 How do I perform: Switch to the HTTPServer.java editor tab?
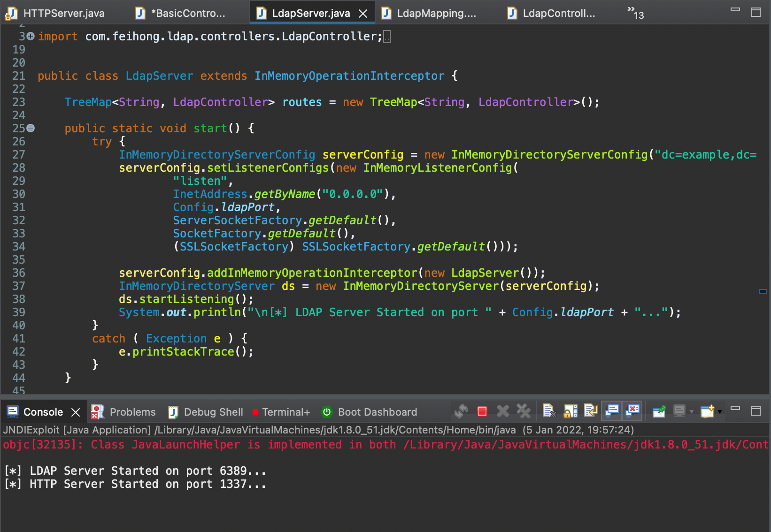[55, 13]
